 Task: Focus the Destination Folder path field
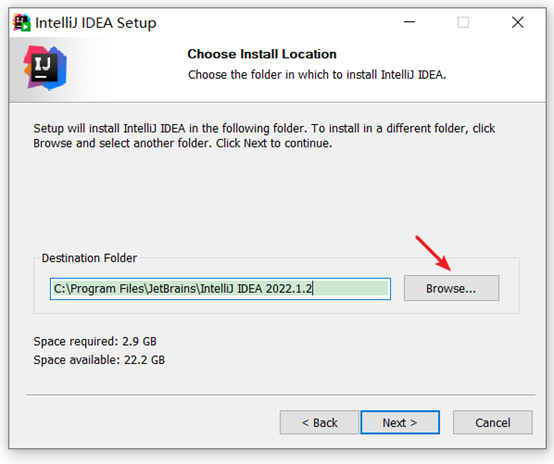pos(220,289)
